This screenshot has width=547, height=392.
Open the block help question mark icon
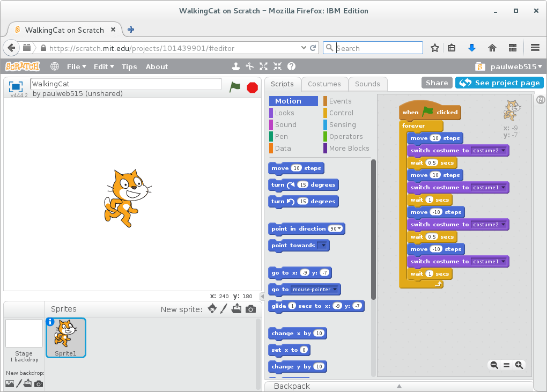point(291,66)
